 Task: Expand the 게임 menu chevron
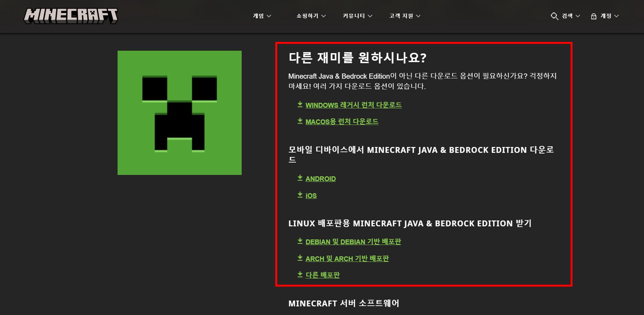point(269,16)
